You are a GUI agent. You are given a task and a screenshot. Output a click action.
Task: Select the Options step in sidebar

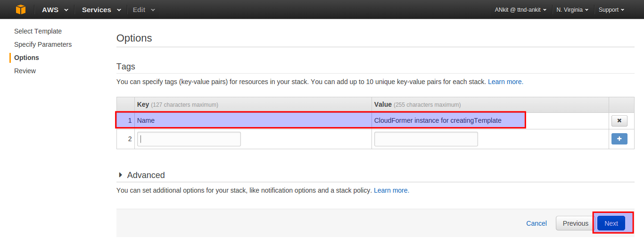point(26,58)
